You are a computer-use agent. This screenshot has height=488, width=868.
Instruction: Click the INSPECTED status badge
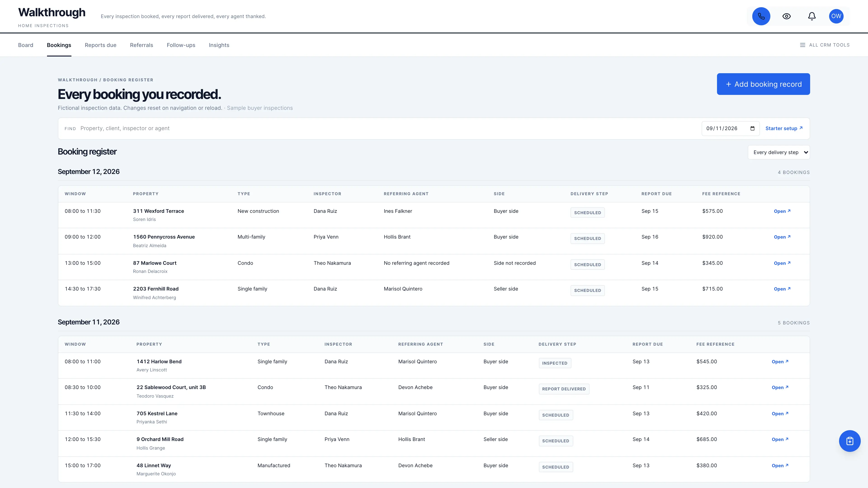click(x=555, y=363)
